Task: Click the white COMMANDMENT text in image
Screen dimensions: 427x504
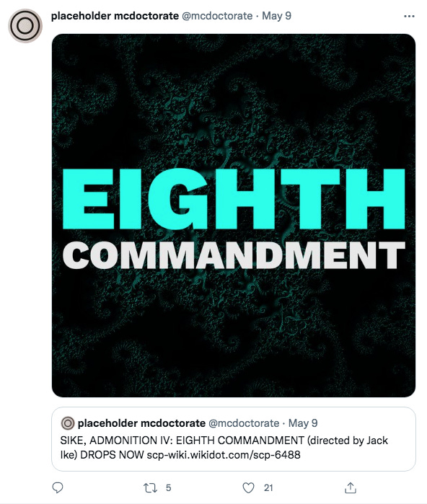Action: (x=234, y=255)
